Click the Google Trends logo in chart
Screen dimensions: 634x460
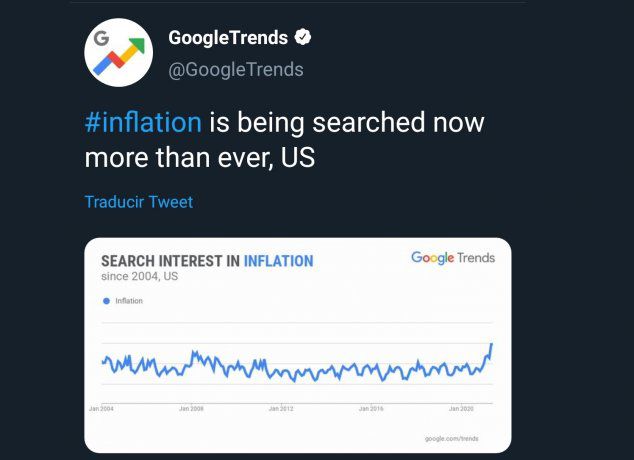[453, 257]
